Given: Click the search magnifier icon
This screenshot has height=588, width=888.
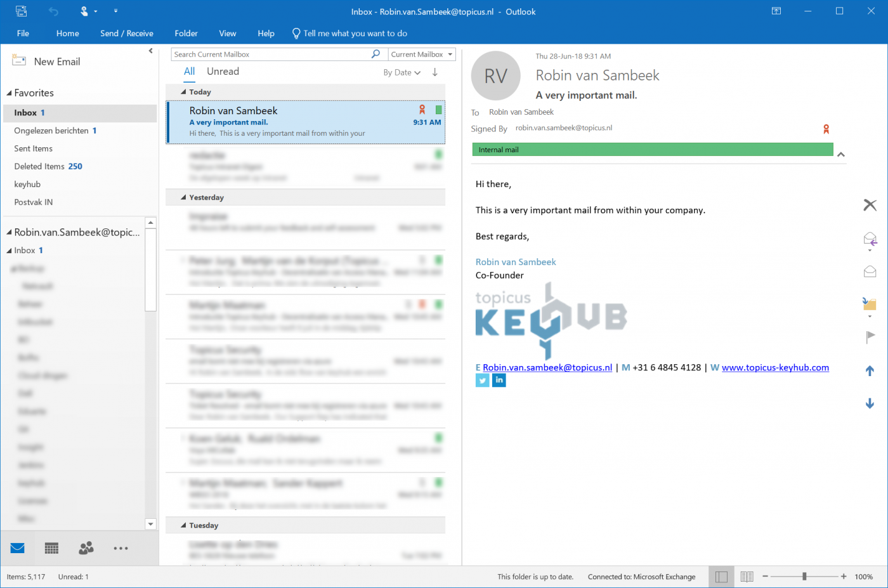Looking at the screenshot, I should pyautogui.click(x=376, y=55).
